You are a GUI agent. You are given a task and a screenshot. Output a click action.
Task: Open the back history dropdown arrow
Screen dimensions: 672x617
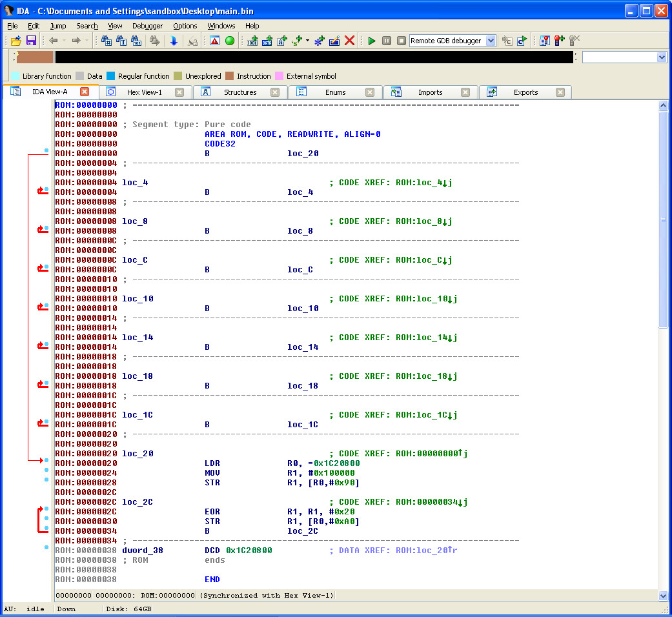tap(65, 41)
